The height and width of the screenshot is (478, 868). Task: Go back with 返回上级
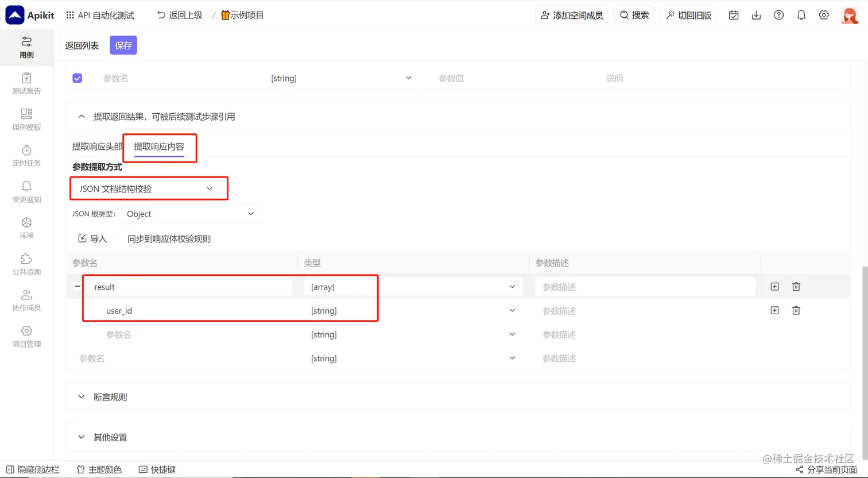[x=180, y=16]
